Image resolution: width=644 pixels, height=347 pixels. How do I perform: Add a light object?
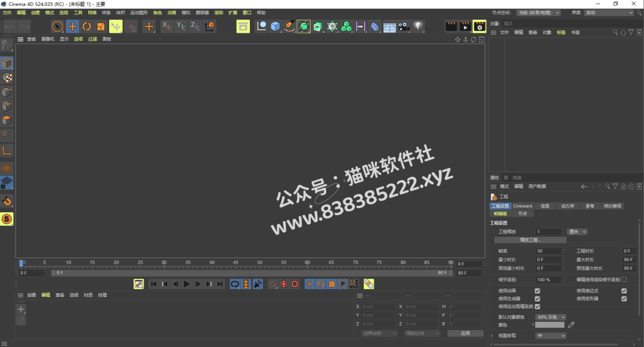point(418,27)
